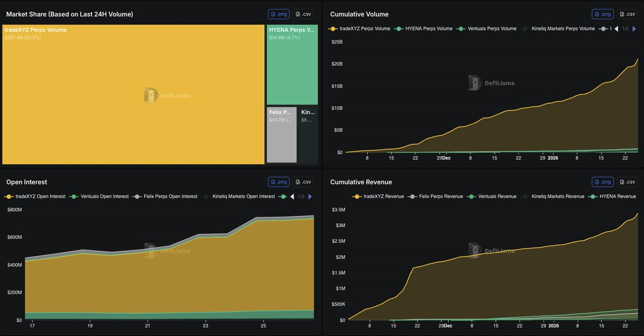This screenshot has height=336, width=644.
Task: Go to previous legend page in Open Interest
Action: [292, 197]
